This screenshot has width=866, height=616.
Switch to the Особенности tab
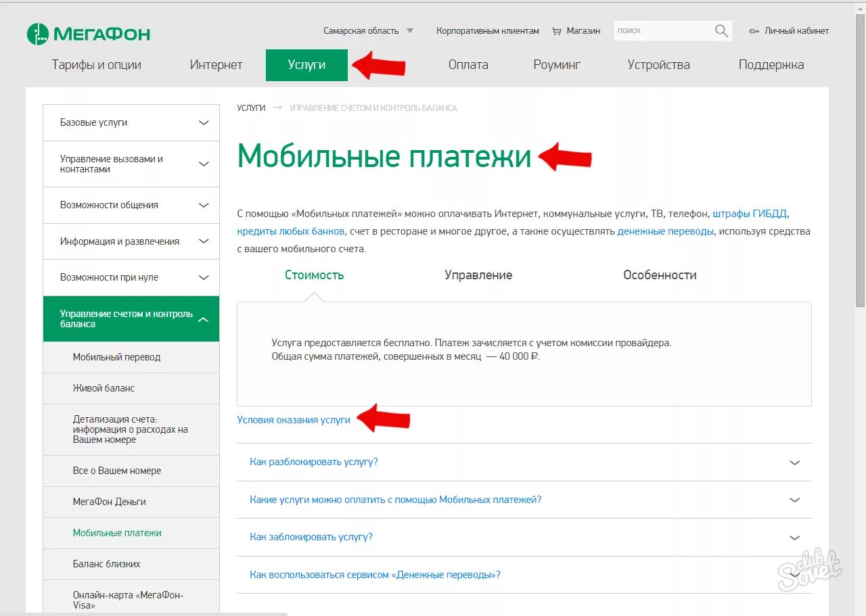point(660,275)
